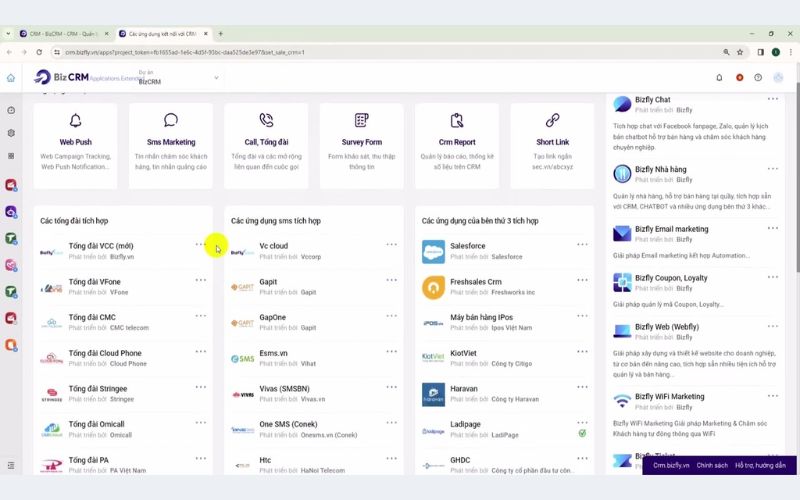Open three-dot menu for Bizfly WiFi Marketing
The image size is (800, 500).
(773, 396)
